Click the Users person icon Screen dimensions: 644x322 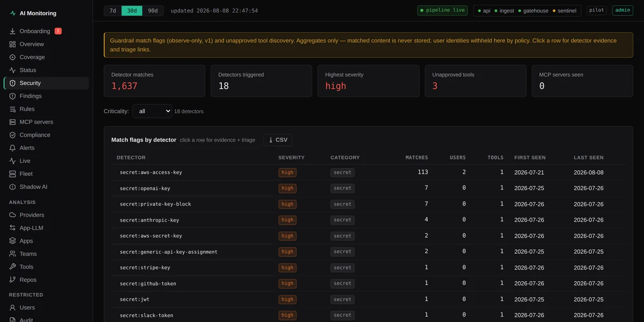(12, 307)
